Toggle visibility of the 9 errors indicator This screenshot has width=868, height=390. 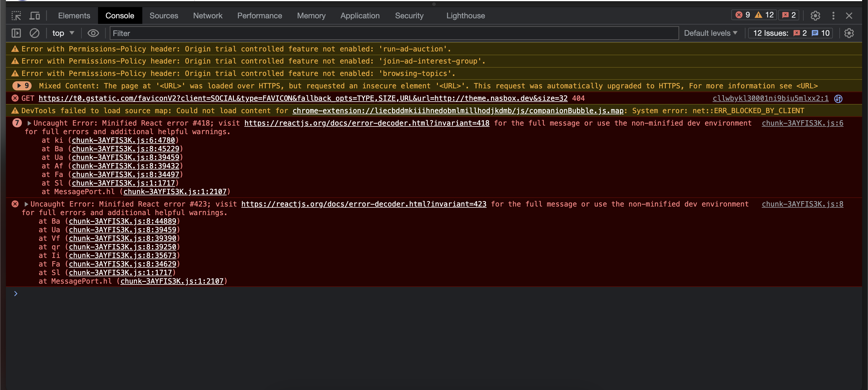(744, 15)
